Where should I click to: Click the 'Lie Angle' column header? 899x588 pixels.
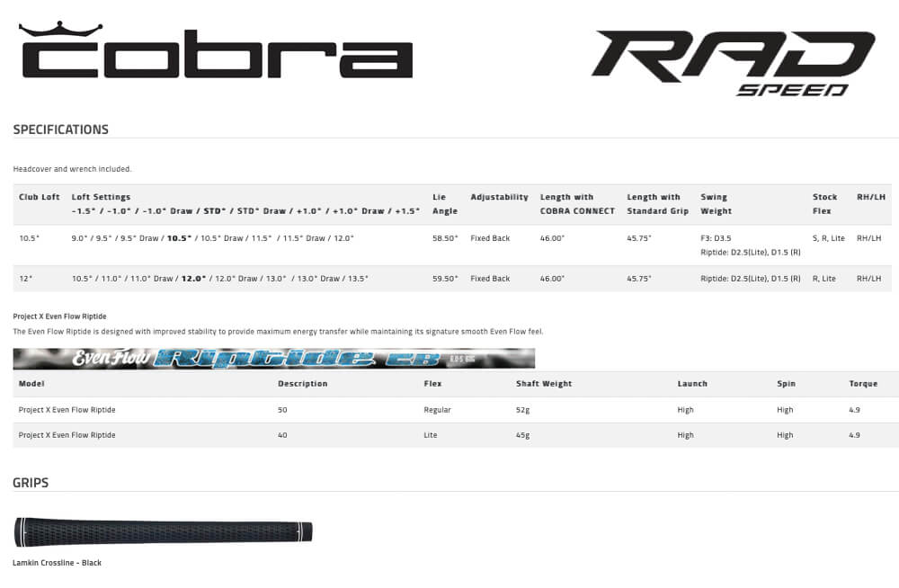(x=445, y=204)
